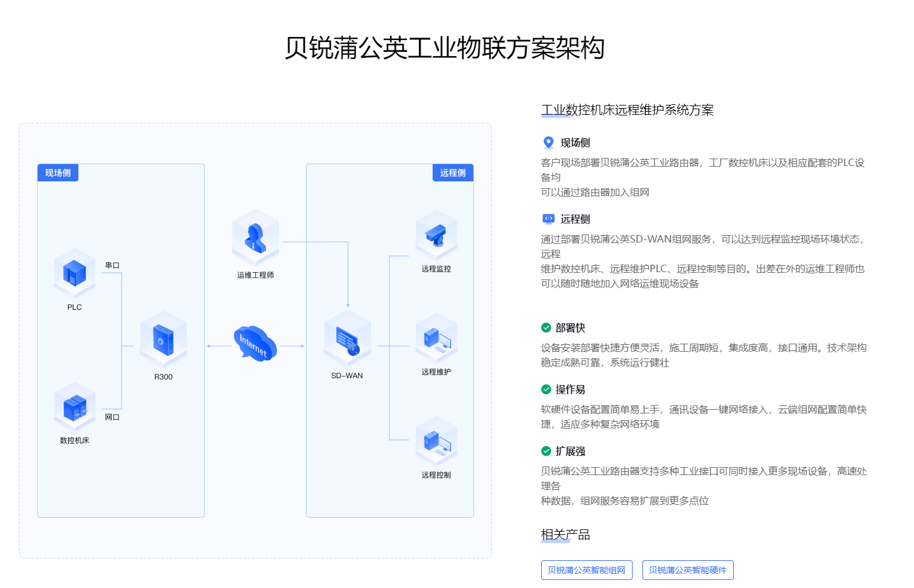The height and width of the screenshot is (588, 914).
Task: Open the 贝锐蒲公英智能组网 product link
Action: click(587, 570)
